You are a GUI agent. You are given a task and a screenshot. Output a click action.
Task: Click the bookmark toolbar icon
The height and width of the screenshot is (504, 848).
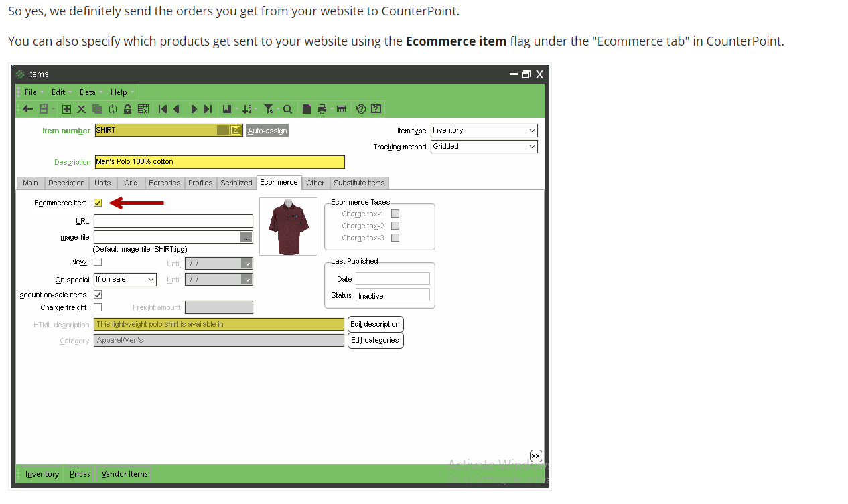227,109
